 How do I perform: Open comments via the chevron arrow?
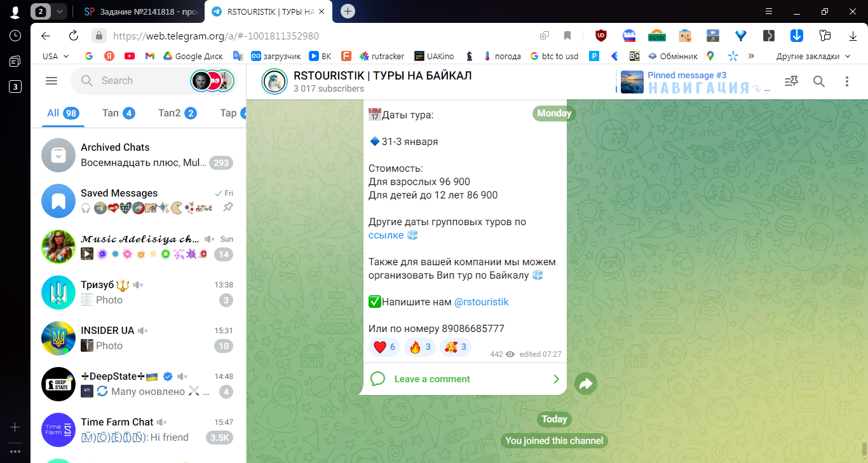556,379
